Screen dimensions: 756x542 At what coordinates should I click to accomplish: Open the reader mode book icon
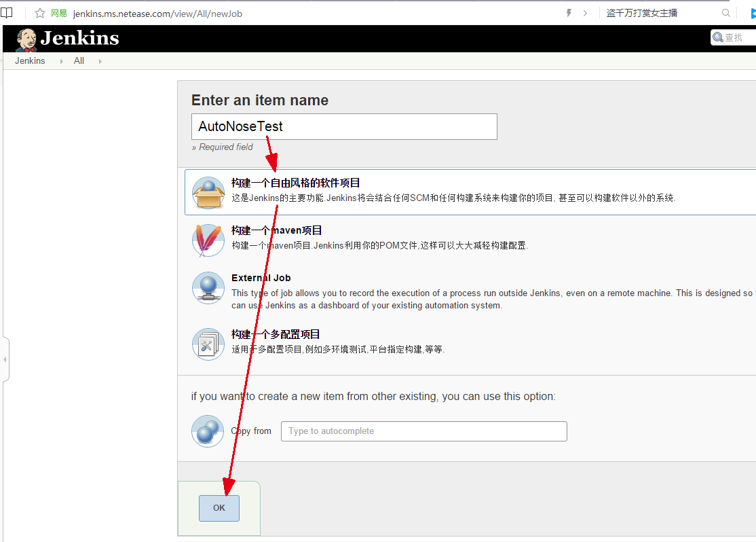point(7,12)
